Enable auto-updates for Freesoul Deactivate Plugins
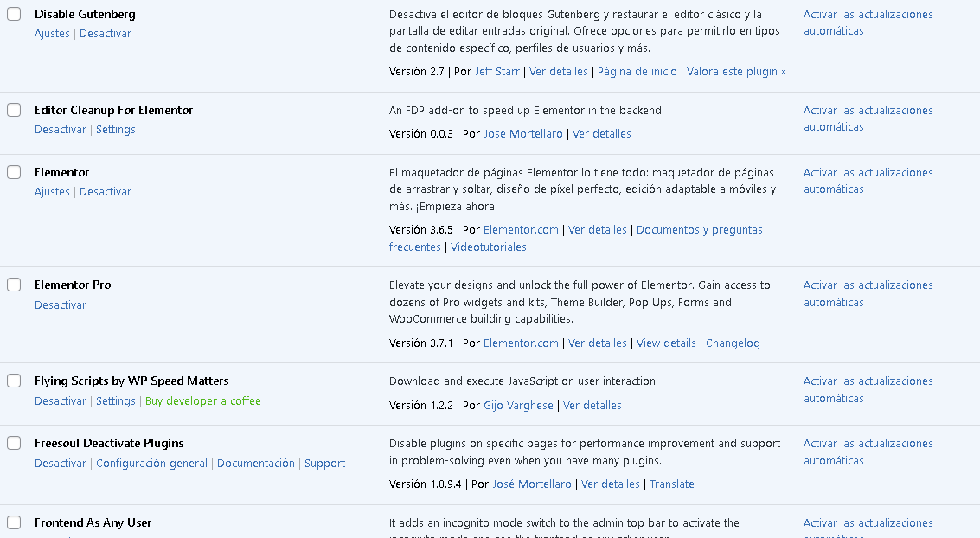The image size is (980, 538). click(868, 452)
